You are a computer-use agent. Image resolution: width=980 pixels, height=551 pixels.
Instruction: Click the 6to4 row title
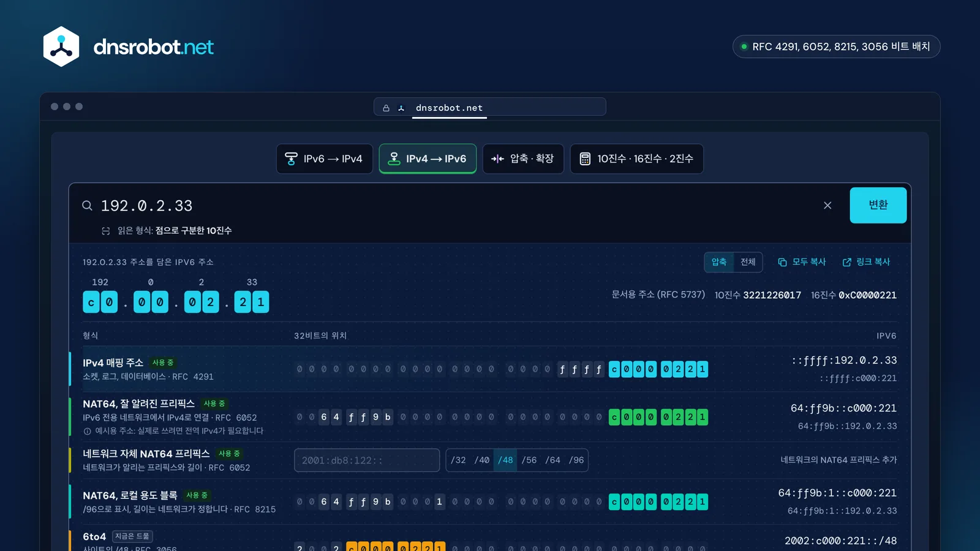click(x=94, y=537)
